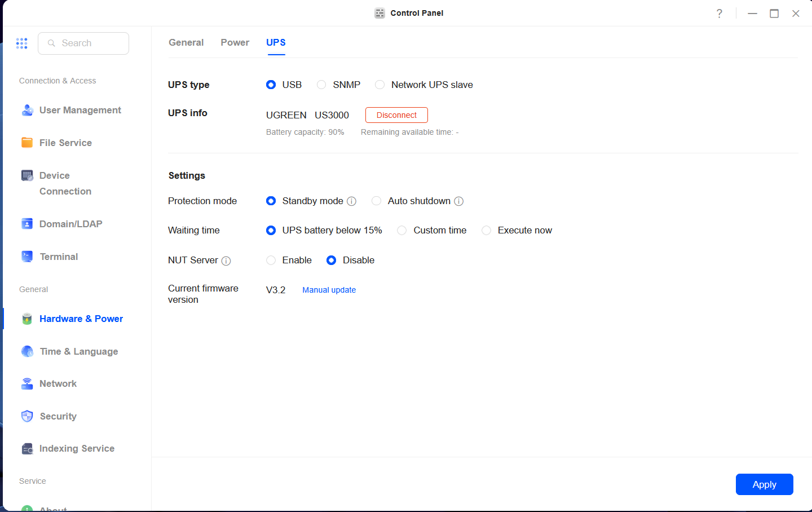Click the Manual update link
The image size is (812, 512).
click(329, 290)
